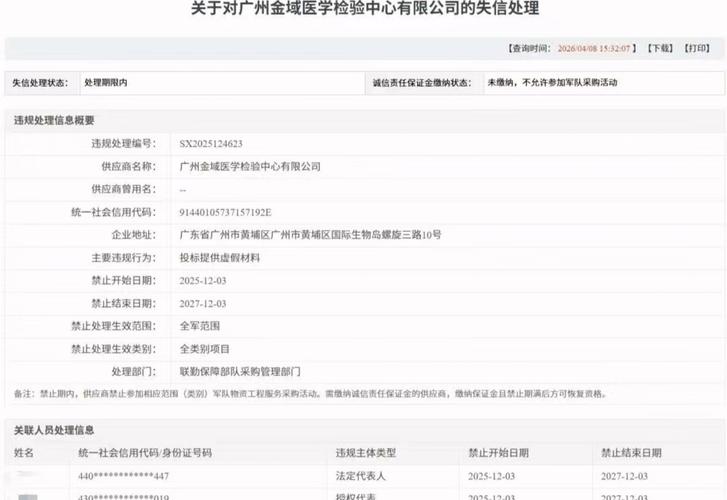The image size is (727, 500).
Task: Click the 打印 print link
Action: coord(697,48)
